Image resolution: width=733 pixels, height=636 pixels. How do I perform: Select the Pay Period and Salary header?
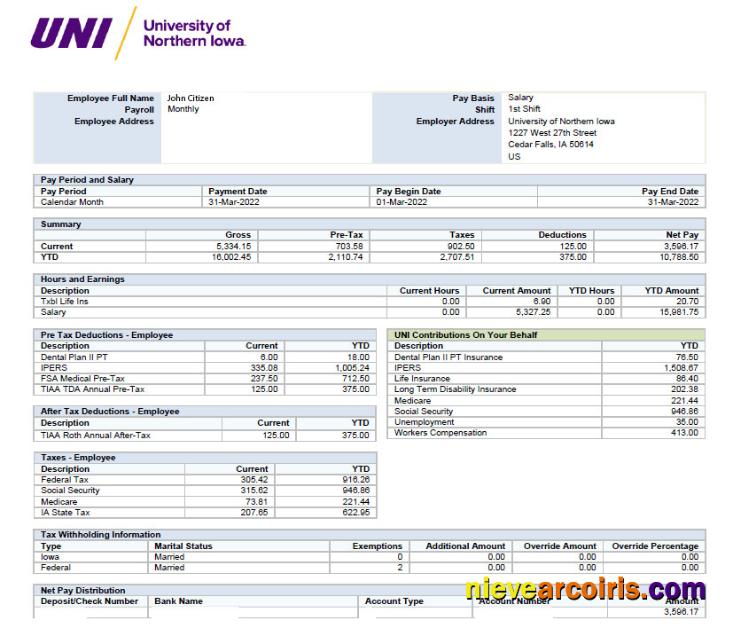pyautogui.click(x=87, y=180)
